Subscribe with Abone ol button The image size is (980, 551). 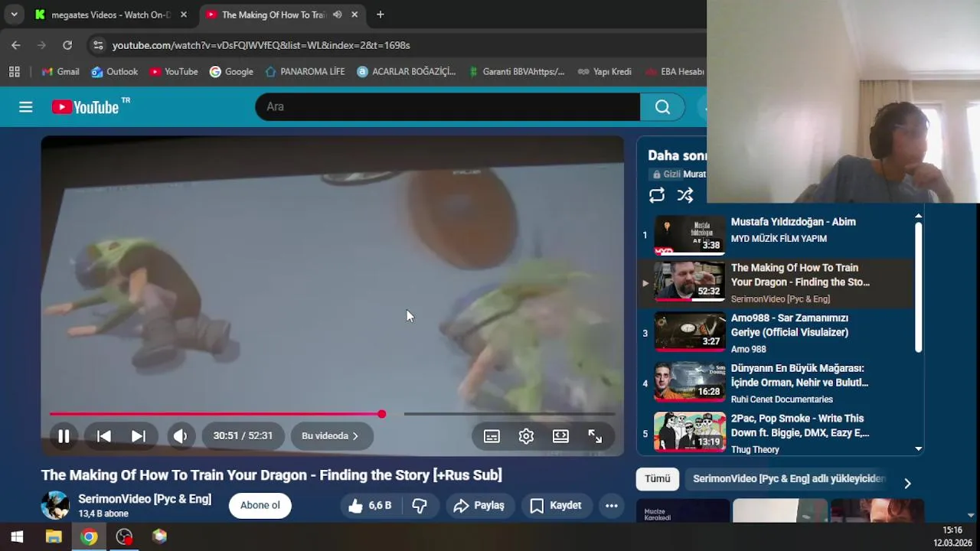click(x=260, y=505)
